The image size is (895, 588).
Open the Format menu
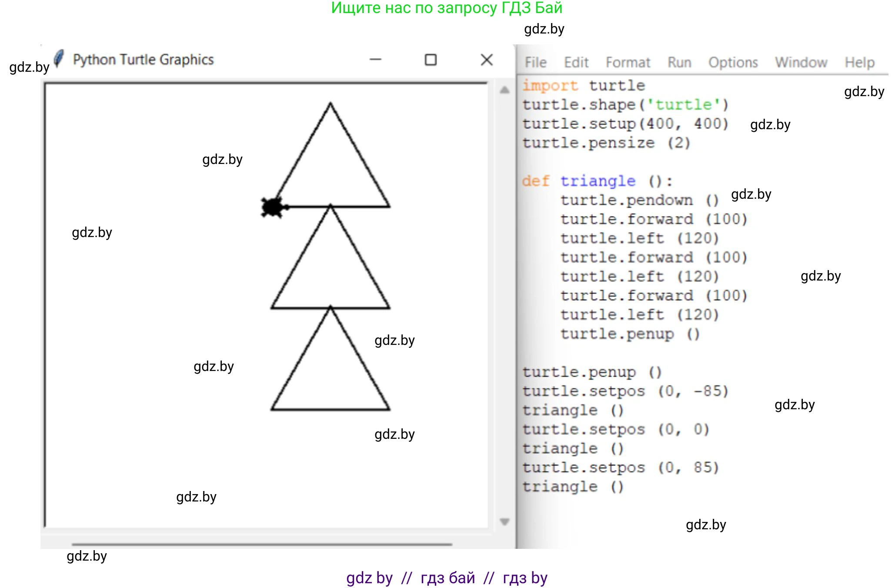tap(628, 63)
